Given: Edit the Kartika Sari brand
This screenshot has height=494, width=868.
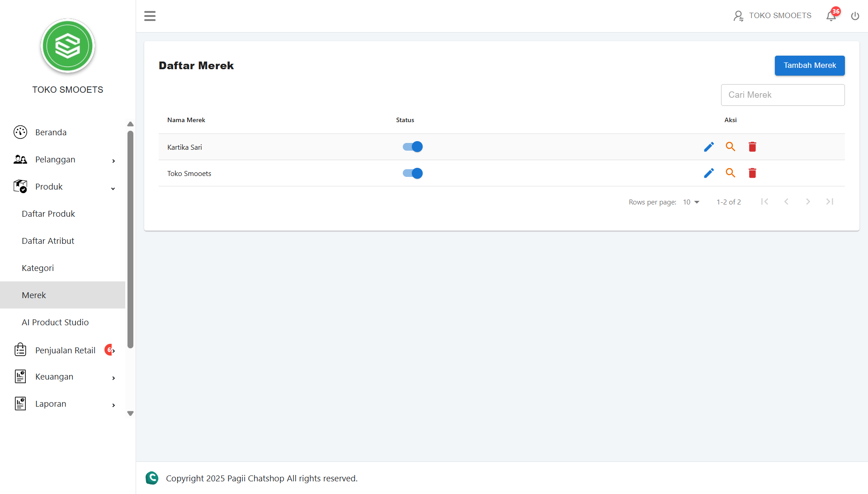Looking at the screenshot, I should (x=708, y=147).
